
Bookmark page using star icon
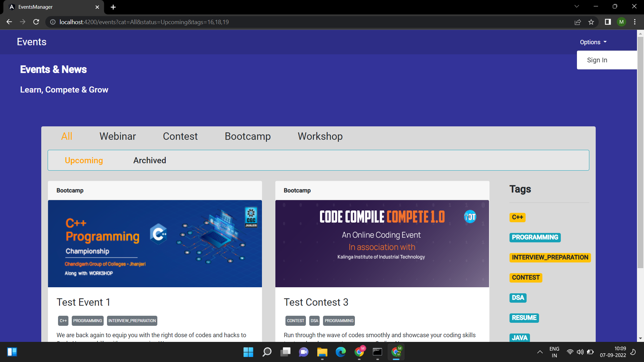pos(591,22)
